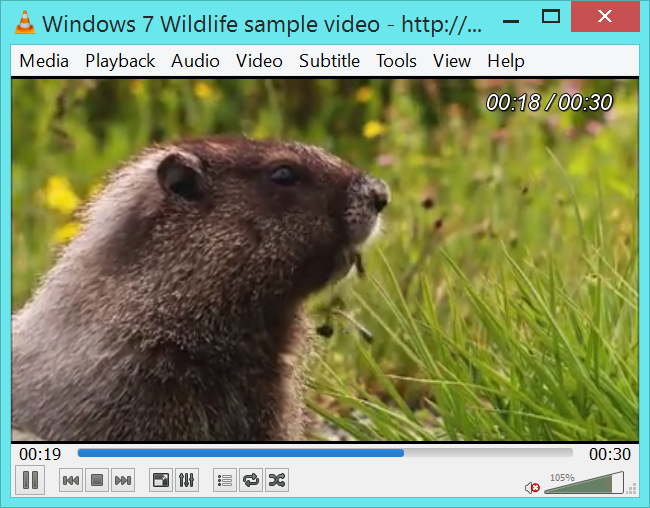Expand the Subtitle menu
Viewport: 650px width, 508px height.
pos(329,61)
